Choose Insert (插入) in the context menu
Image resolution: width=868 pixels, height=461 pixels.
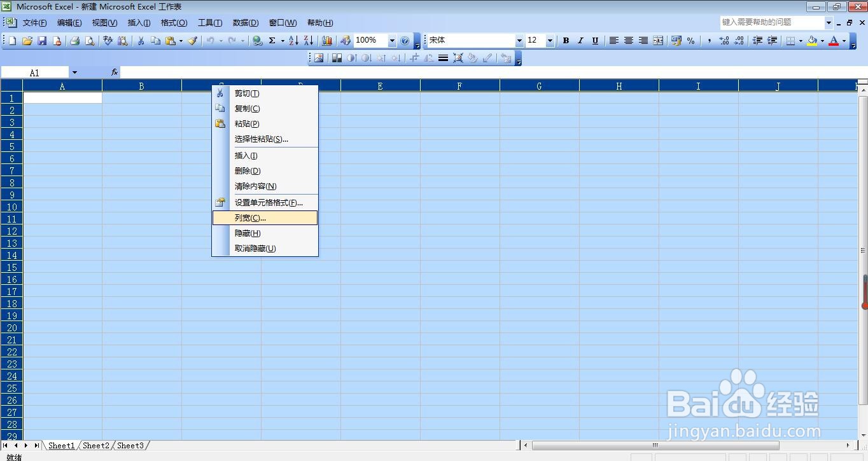click(x=265, y=156)
